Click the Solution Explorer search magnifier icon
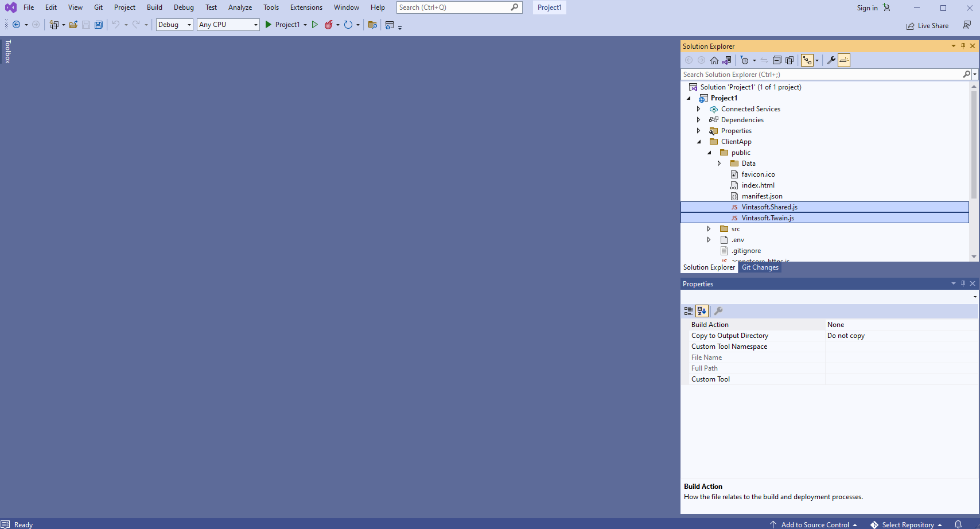This screenshot has height=529, width=980. [967, 75]
